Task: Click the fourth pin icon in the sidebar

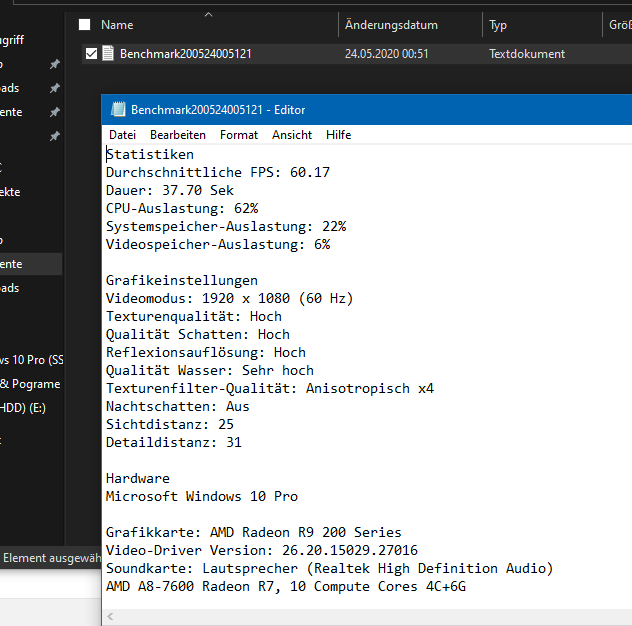Action: (x=54, y=136)
